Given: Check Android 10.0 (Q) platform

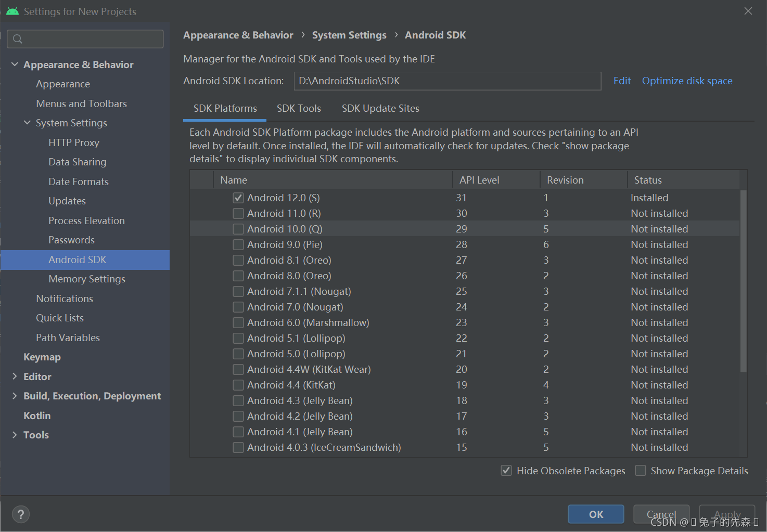Looking at the screenshot, I should (238, 229).
